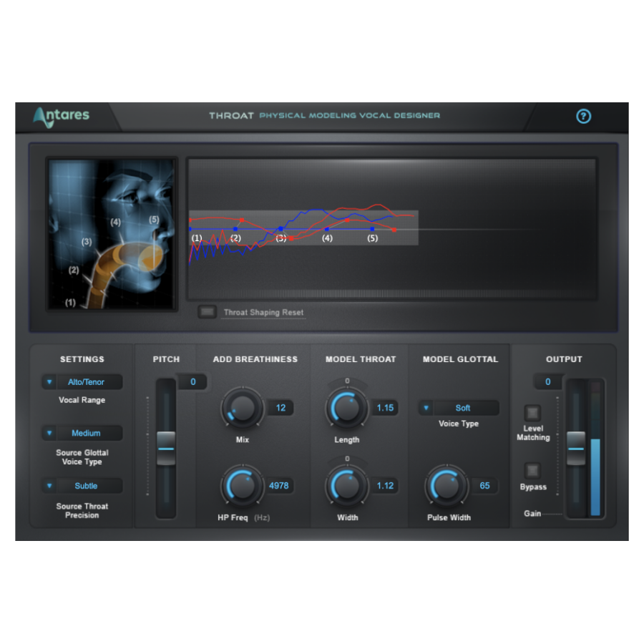Viewport: 644px width, 644px height.
Task: Open the Subtle Source Throat Precision dropdown
Action: [x=82, y=486]
